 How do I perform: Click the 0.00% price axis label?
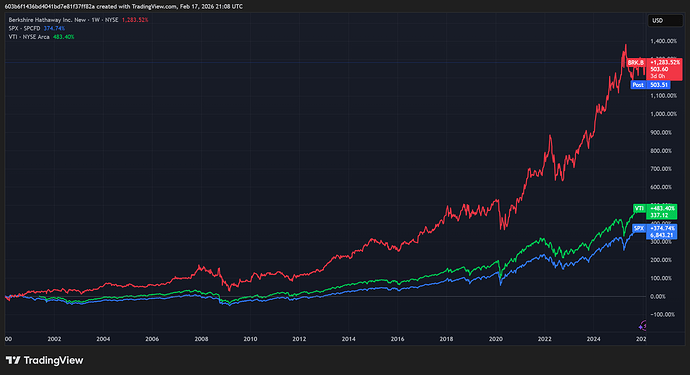tap(658, 297)
